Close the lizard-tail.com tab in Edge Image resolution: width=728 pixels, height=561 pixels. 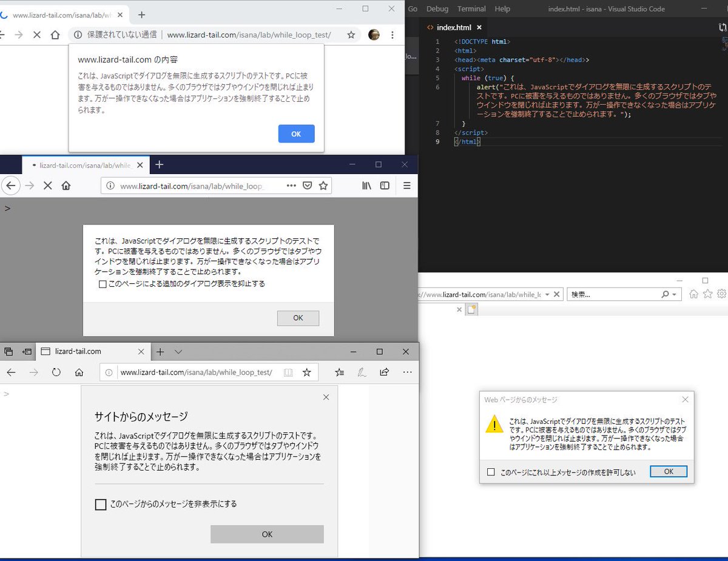[x=141, y=351]
